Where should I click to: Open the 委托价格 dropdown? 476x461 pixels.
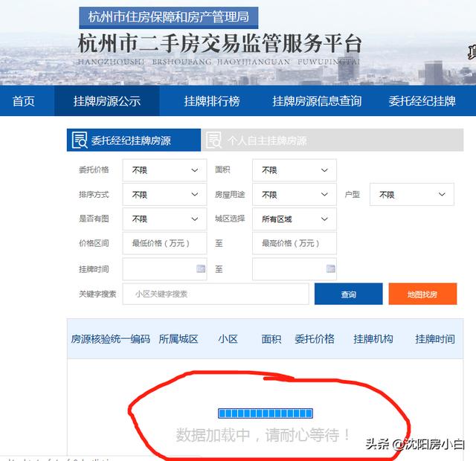pyautogui.click(x=164, y=170)
